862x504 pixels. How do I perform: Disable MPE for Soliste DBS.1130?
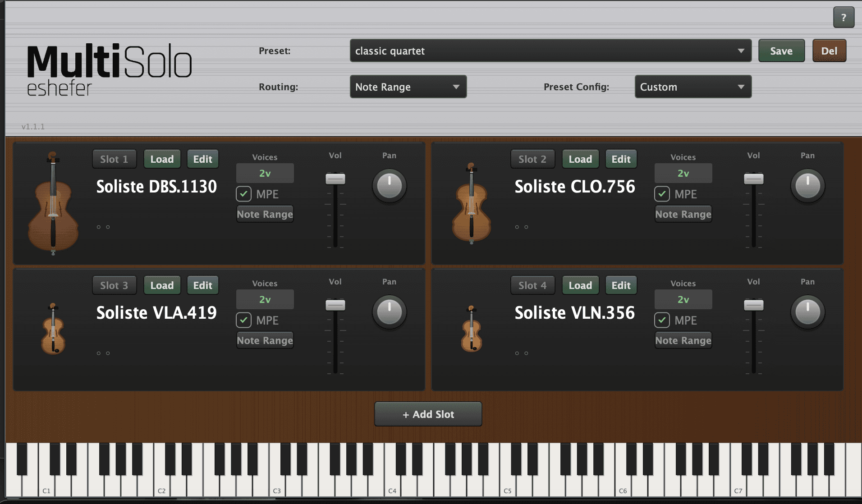coord(244,194)
